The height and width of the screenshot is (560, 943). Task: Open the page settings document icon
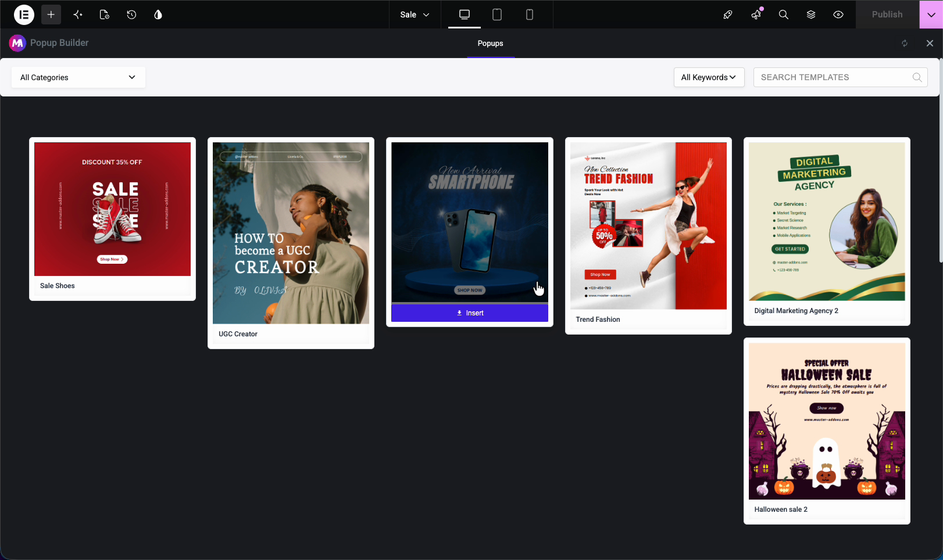pyautogui.click(x=105, y=15)
